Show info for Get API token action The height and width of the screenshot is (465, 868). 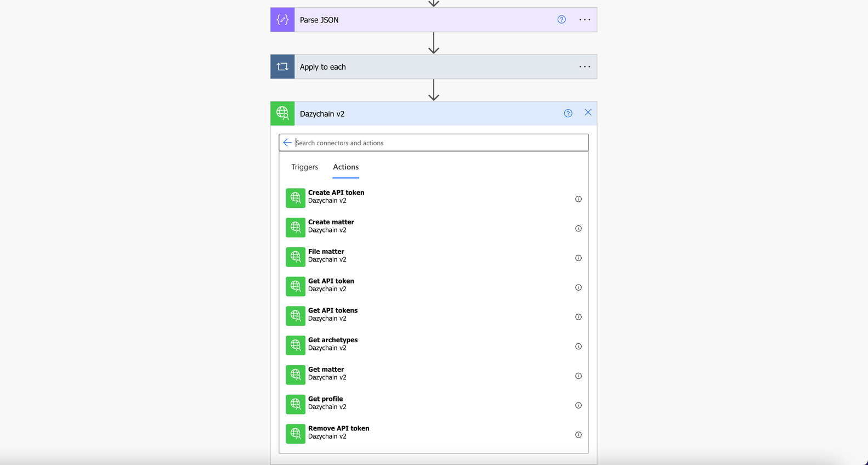pyautogui.click(x=578, y=288)
